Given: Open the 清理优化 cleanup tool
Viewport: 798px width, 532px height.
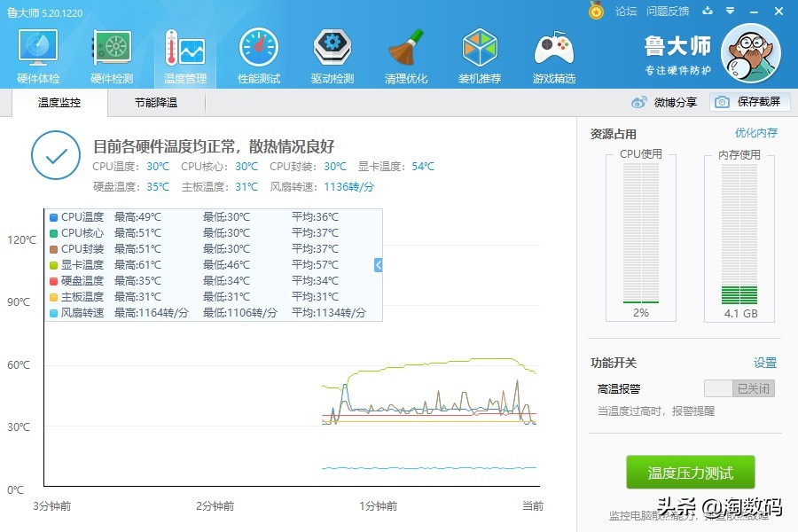Looking at the screenshot, I should pos(405,53).
